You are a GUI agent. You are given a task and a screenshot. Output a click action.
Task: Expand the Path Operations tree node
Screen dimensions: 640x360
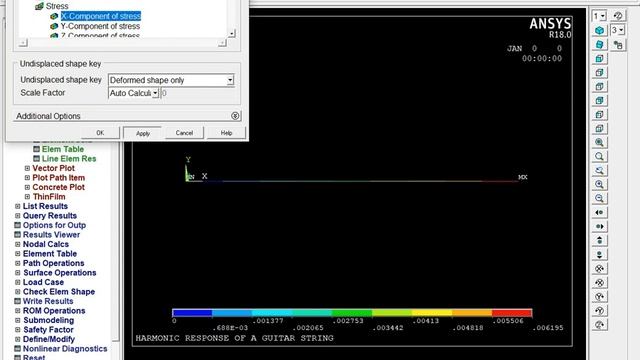pos(18,263)
